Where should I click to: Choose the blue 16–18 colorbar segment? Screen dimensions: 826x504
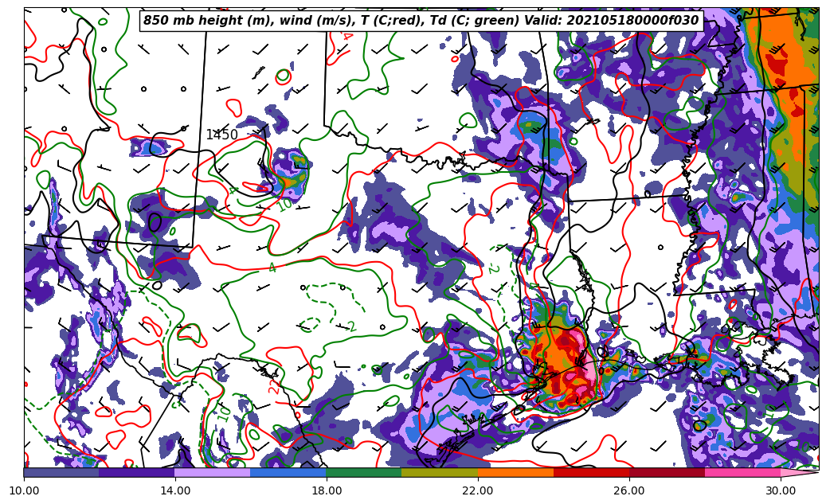pos(288,472)
